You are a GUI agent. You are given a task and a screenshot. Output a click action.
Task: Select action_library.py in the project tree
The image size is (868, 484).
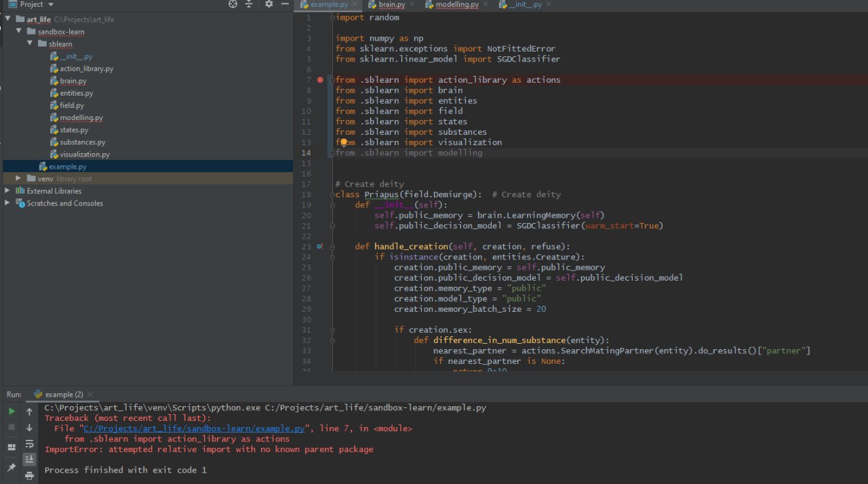click(x=81, y=68)
